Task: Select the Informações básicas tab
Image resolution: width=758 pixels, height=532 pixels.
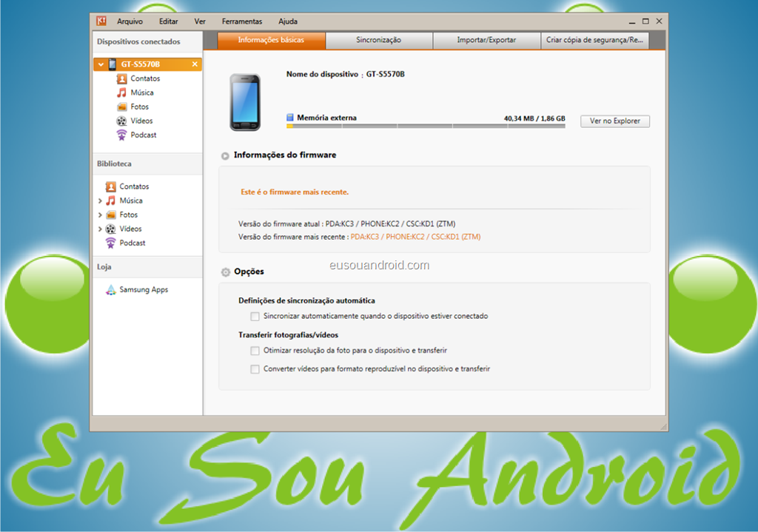Action: pyautogui.click(x=271, y=40)
